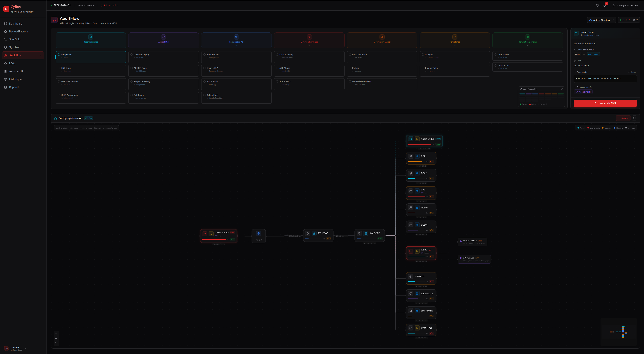Click the Copier command button

632,72
